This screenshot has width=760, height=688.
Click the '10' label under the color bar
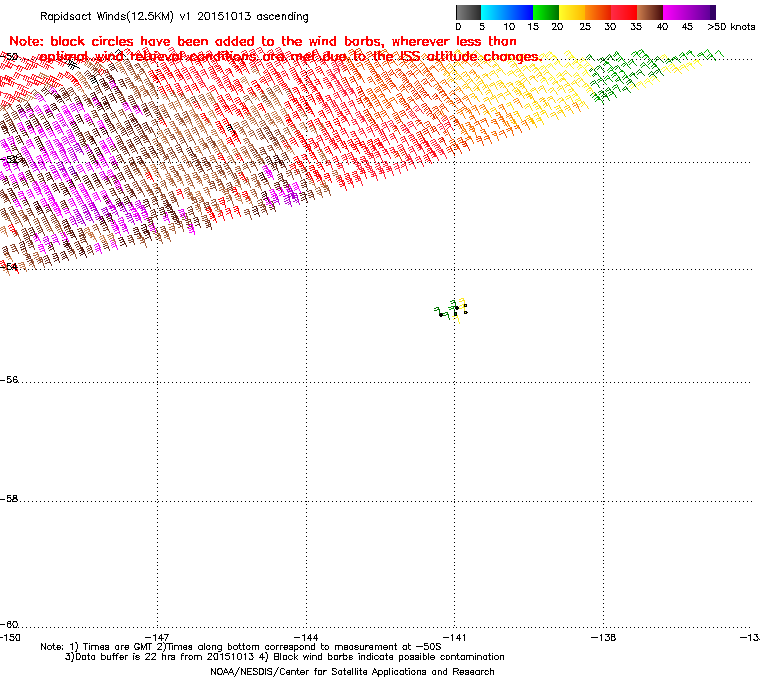pyautogui.click(x=509, y=27)
